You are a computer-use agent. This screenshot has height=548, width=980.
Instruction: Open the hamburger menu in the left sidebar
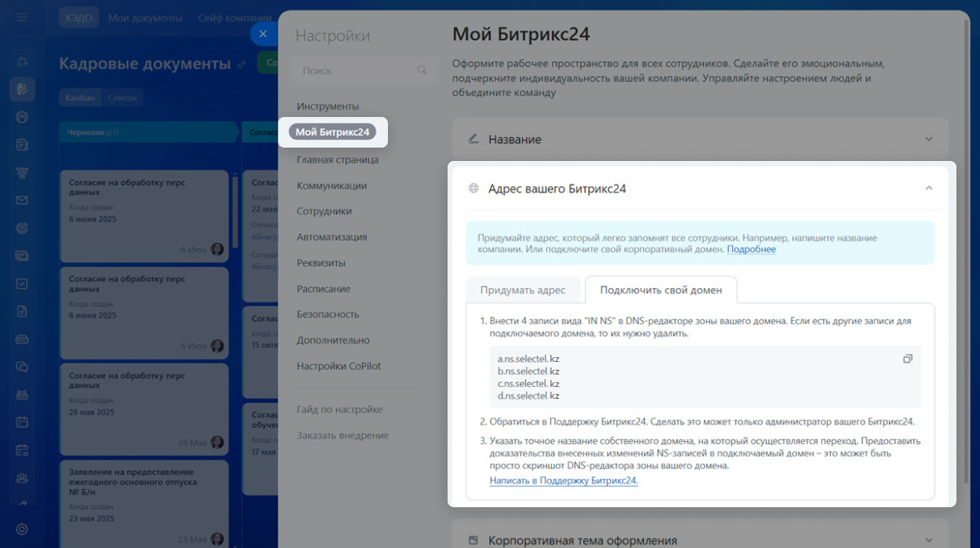coord(22,17)
